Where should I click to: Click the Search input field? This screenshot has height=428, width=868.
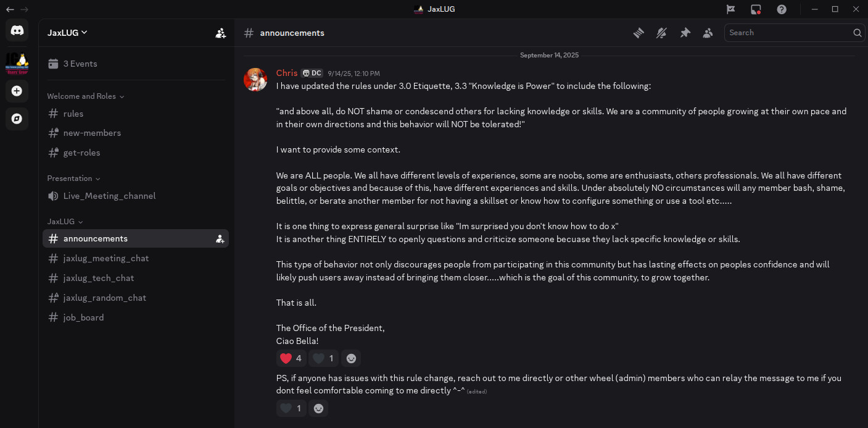[x=787, y=33]
